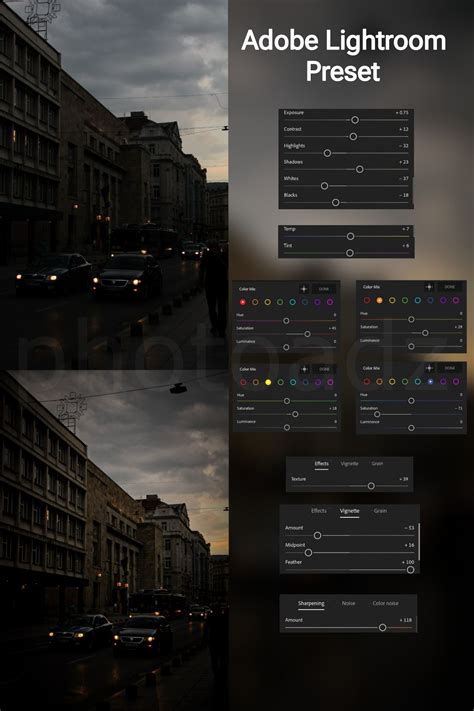Select magenta swatch in Saturation +45 Color Mix panel
The height and width of the screenshot is (711, 474).
[x=330, y=302]
